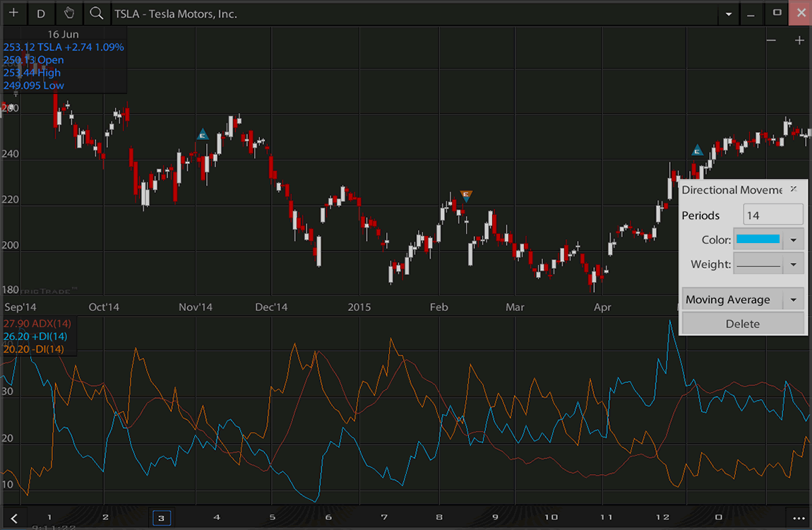
Task: Maximize the chart window
Action: tap(777, 13)
